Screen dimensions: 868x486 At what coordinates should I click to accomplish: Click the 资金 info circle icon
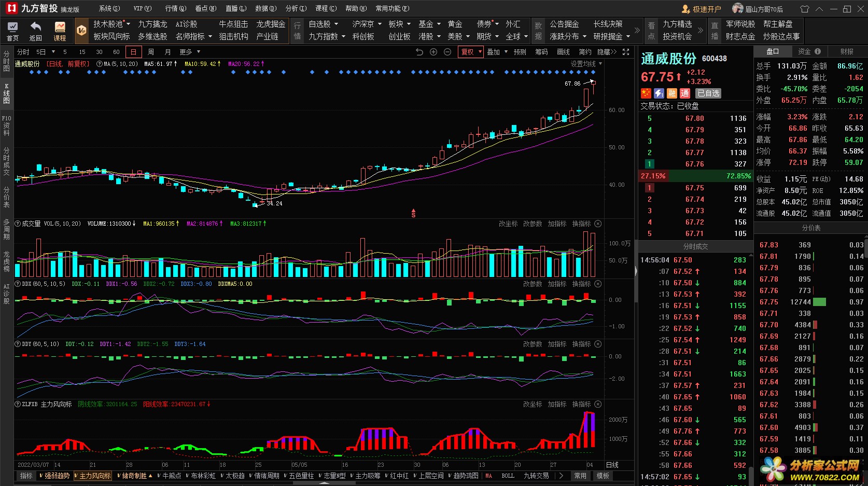click(818, 51)
